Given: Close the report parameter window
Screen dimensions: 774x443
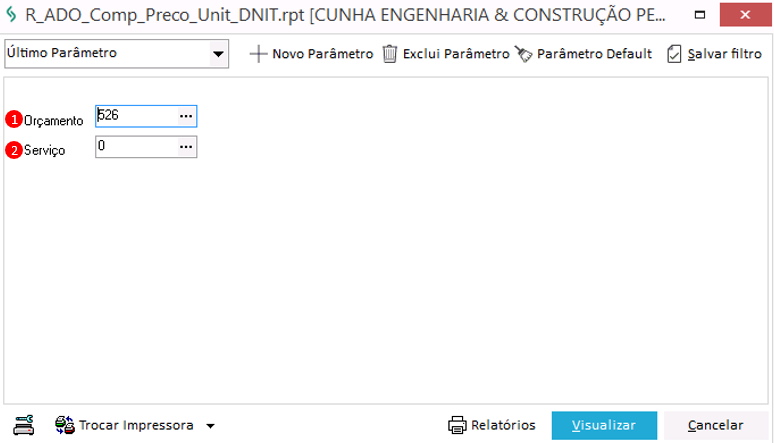Looking at the screenshot, I should pyautogui.click(x=745, y=15).
